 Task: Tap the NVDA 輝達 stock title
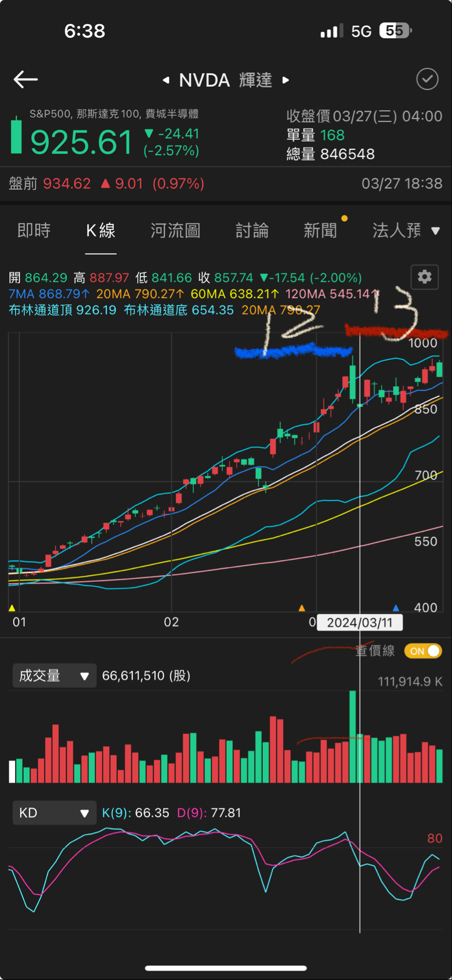coord(226,80)
